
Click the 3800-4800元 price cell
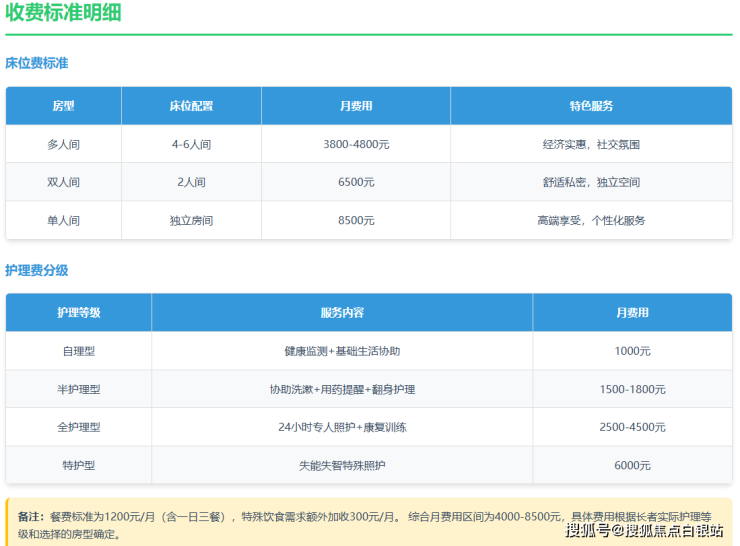point(356,144)
